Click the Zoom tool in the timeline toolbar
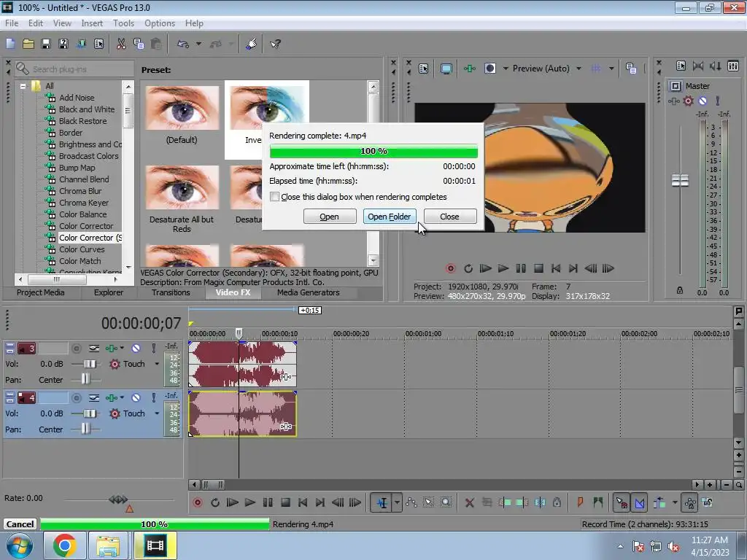 pyautogui.click(x=446, y=502)
